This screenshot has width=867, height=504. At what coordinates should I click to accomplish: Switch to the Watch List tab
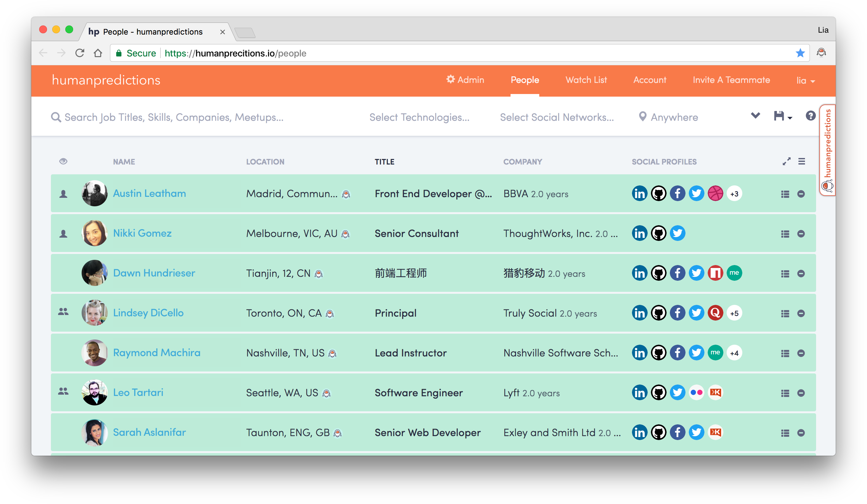pyautogui.click(x=586, y=80)
